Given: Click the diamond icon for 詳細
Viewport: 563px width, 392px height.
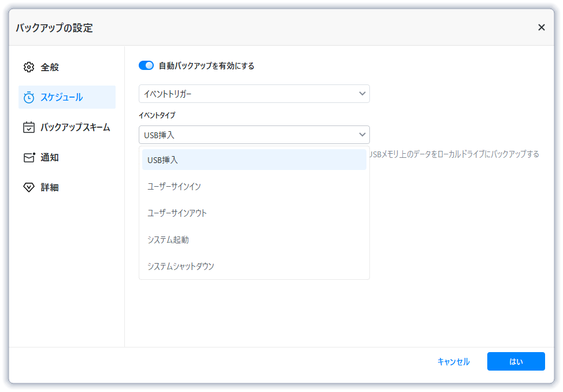Looking at the screenshot, I should [29, 187].
